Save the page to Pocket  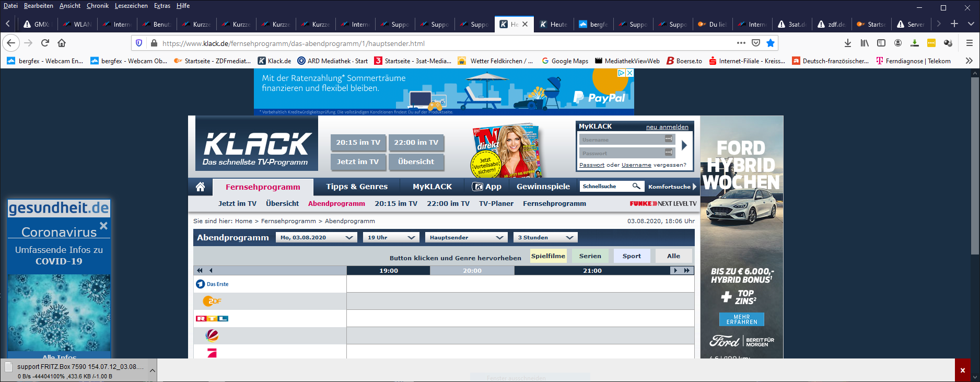point(755,43)
